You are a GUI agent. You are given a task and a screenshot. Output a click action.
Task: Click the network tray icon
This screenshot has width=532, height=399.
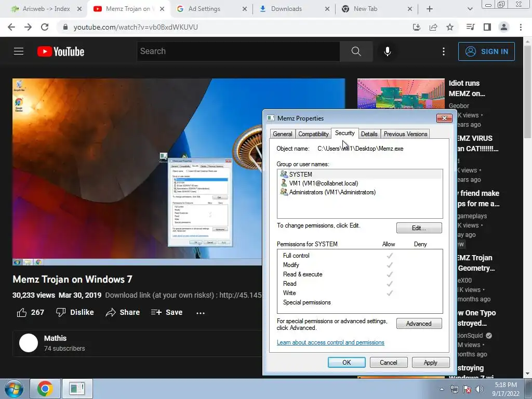pos(454,389)
